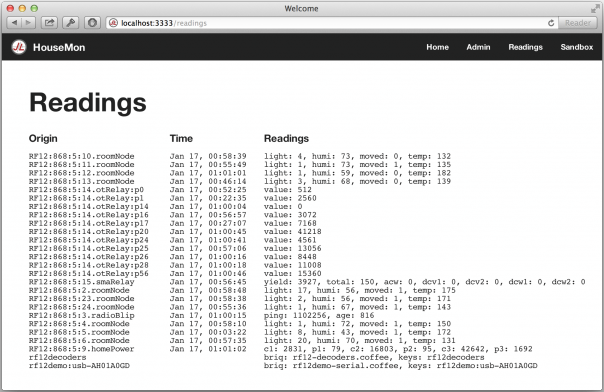This screenshot has width=604, height=392.
Task: Open the Sandbox nav item
Action: tap(577, 47)
